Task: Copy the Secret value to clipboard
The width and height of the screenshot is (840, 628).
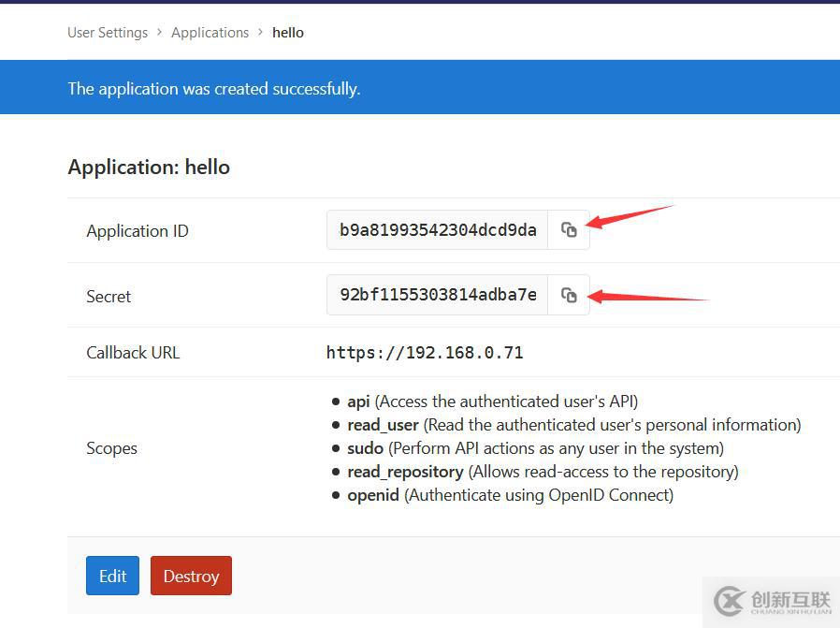Action: (x=569, y=296)
